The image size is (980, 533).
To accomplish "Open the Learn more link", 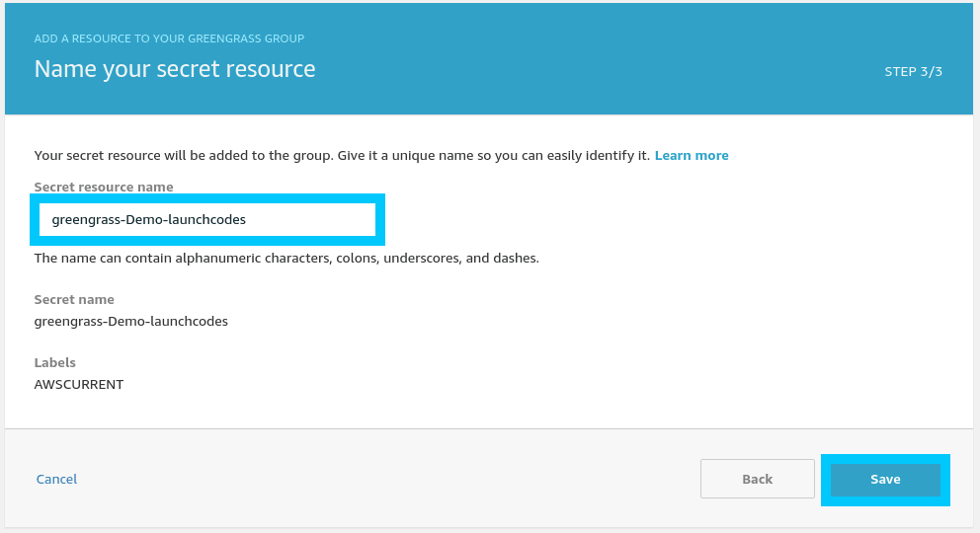I will coord(692,156).
